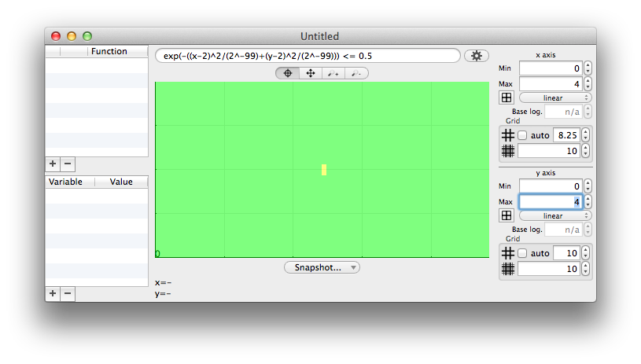Open the x axis linear scale dropdown
This screenshot has width=641, height=364.
coord(555,97)
